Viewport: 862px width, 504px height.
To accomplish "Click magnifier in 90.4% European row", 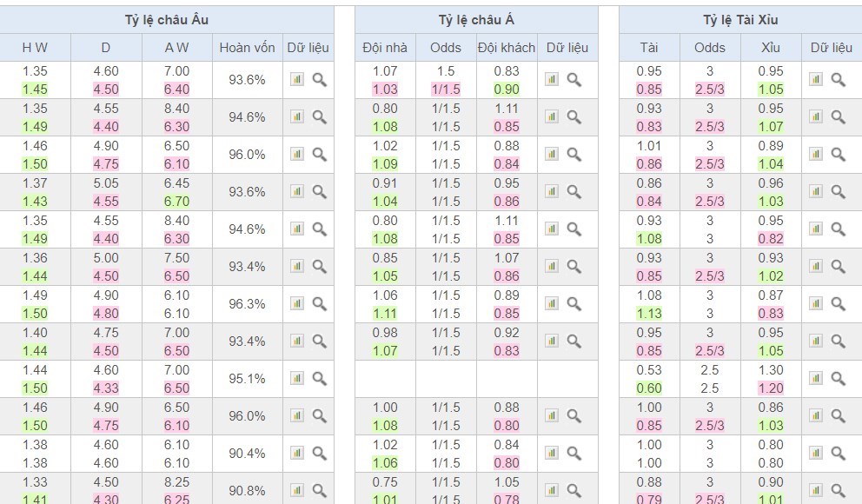I will pos(320,454).
